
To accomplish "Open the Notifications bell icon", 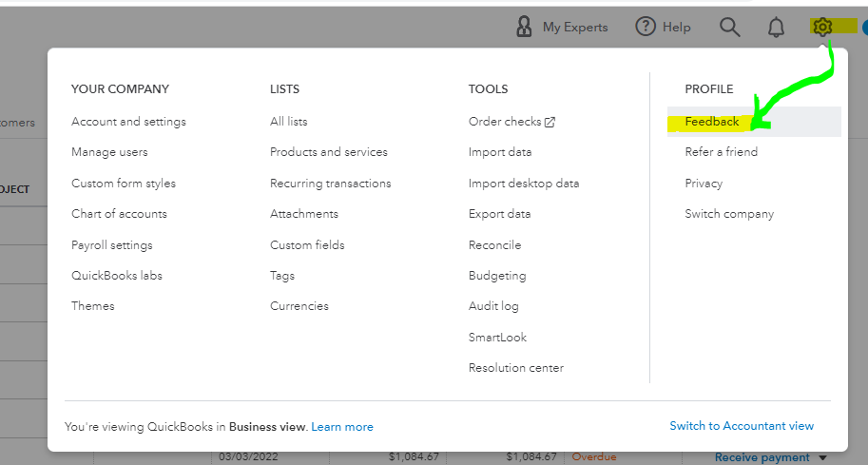I will point(776,27).
